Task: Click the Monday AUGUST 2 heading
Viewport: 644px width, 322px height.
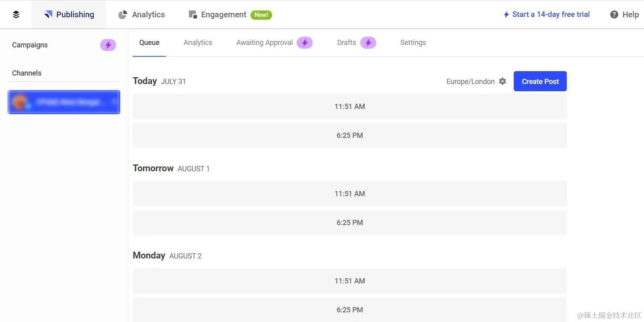Action: pyautogui.click(x=167, y=256)
